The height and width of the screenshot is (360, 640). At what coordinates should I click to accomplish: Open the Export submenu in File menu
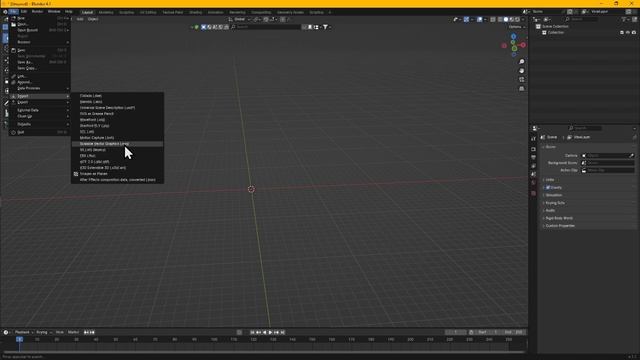pos(40,102)
